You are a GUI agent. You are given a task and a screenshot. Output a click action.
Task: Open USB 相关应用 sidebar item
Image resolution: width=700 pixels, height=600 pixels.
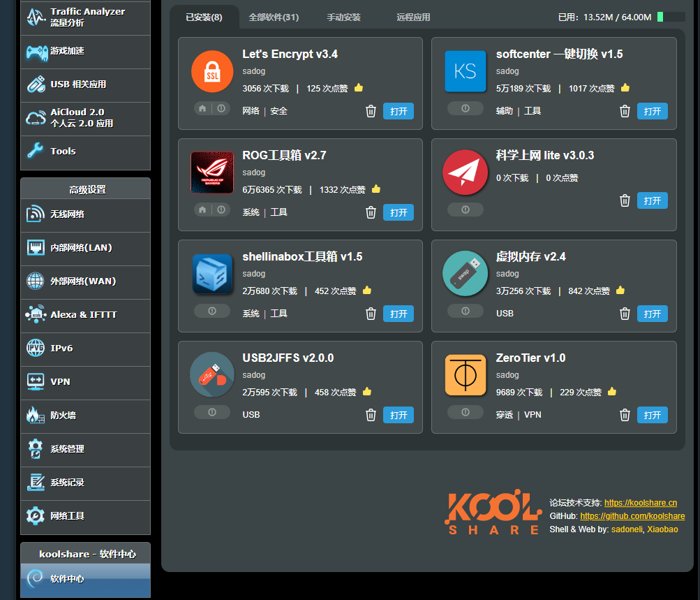point(85,85)
